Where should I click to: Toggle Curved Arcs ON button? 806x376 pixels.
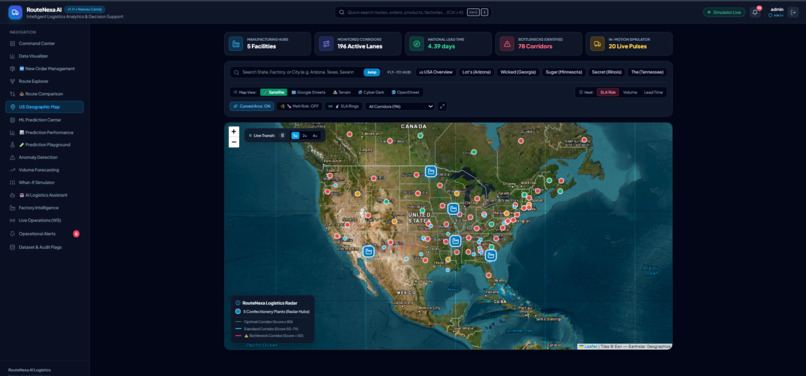coord(252,106)
